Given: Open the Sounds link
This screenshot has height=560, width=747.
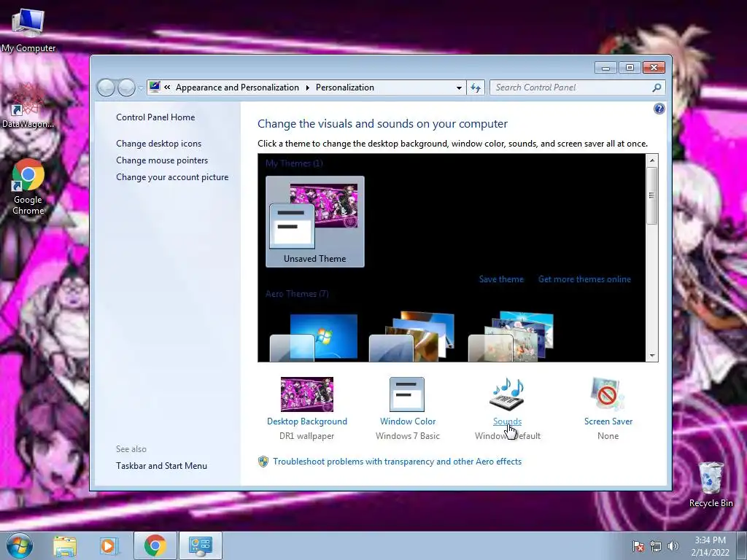Looking at the screenshot, I should point(508,421).
